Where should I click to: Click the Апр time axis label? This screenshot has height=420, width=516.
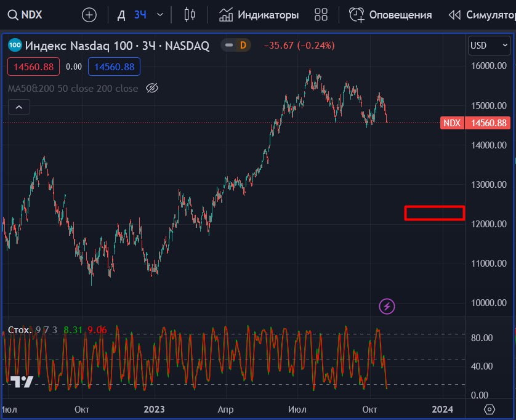pos(226,410)
